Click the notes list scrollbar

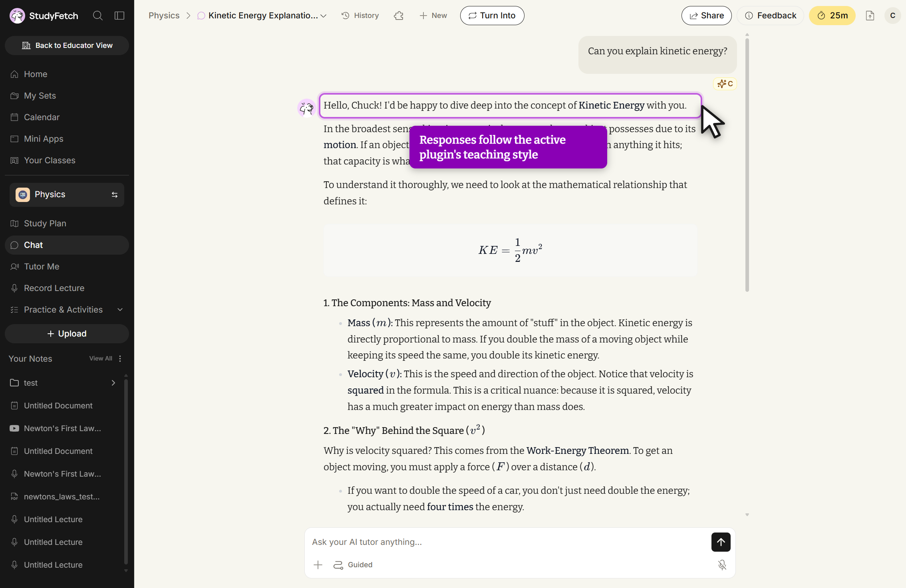(126, 471)
